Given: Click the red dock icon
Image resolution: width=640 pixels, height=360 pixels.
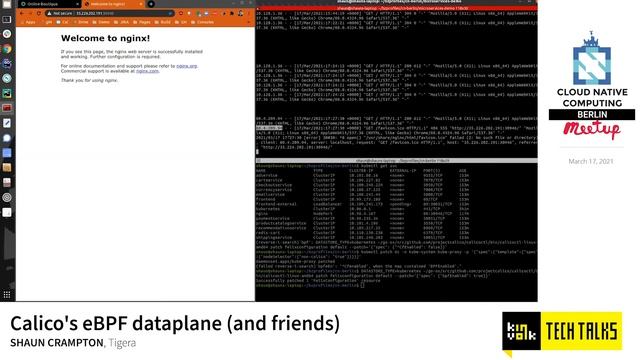Looking at the screenshot, I should point(7,108).
